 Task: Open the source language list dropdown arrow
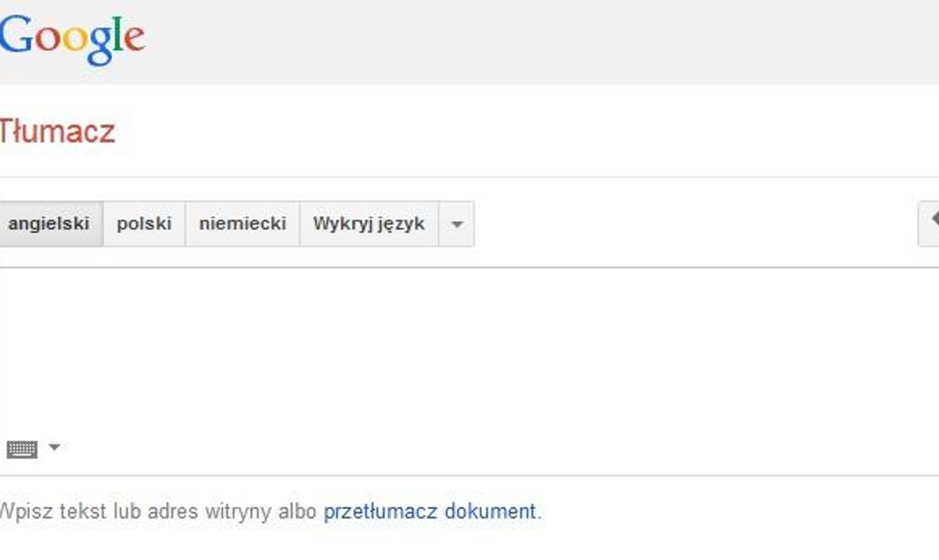[x=457, y=224]
